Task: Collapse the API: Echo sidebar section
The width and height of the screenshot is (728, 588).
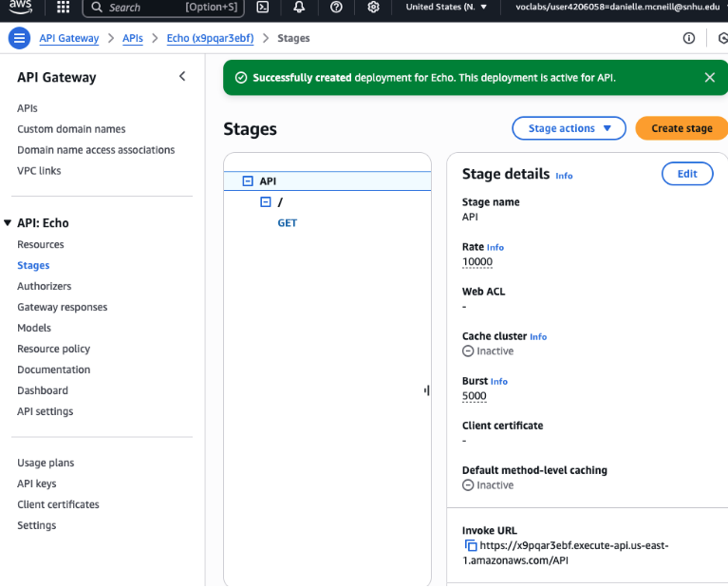Action: [x=8, y=223]
